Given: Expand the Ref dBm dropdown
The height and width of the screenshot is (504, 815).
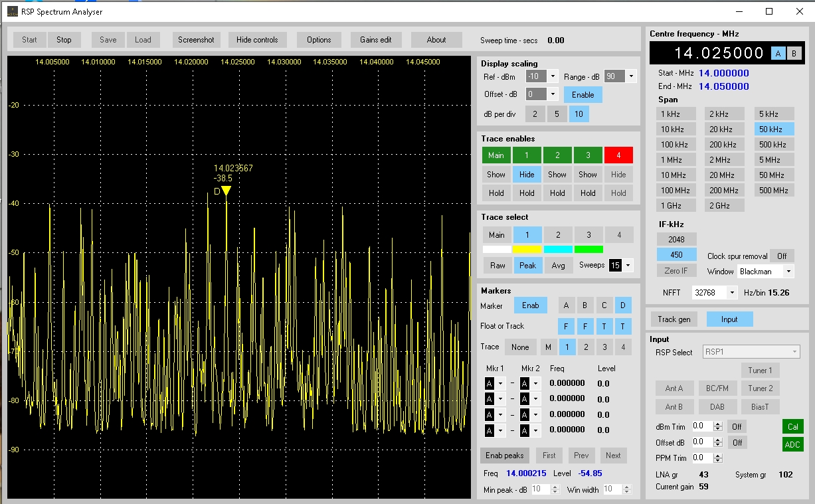Looking at the screenshot, I should tap(553, 76).
